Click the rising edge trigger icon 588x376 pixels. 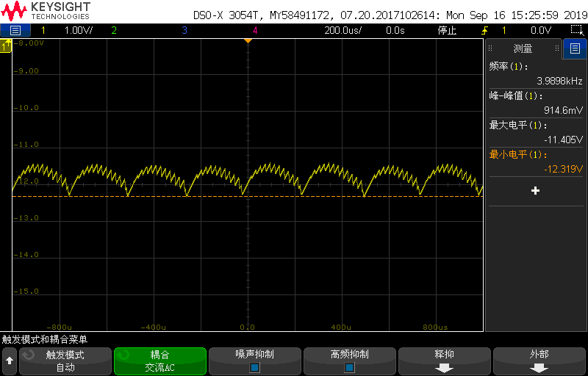pyautogui.click(x=485, y=31)
